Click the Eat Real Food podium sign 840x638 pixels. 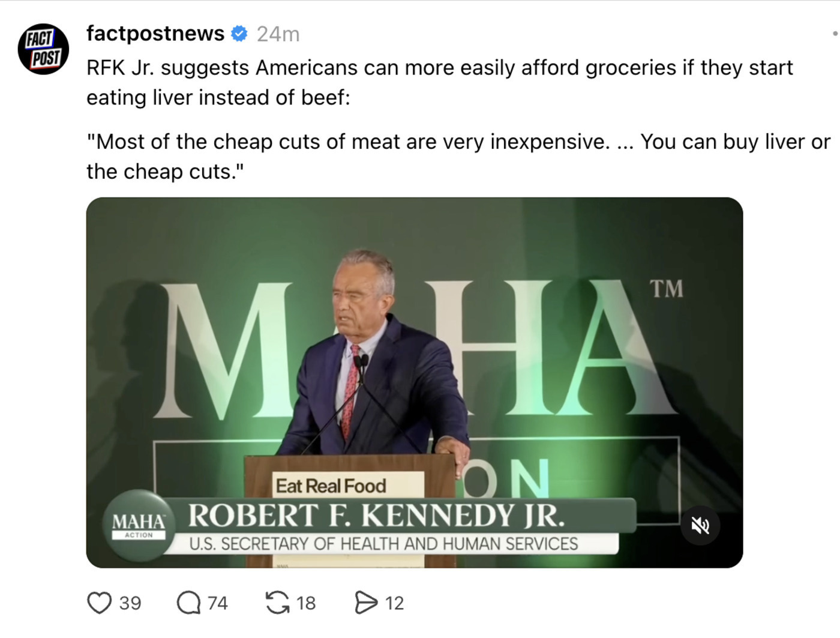pos(331,486)
